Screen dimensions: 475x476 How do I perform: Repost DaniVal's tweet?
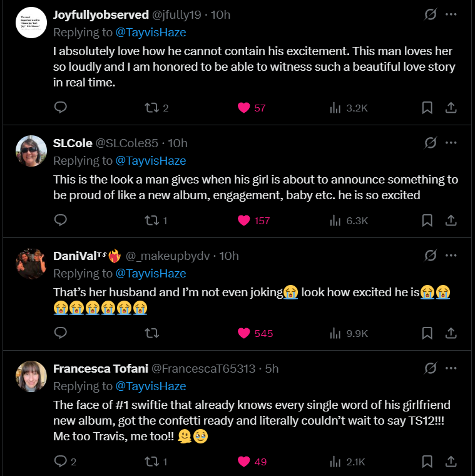(151, 333)
